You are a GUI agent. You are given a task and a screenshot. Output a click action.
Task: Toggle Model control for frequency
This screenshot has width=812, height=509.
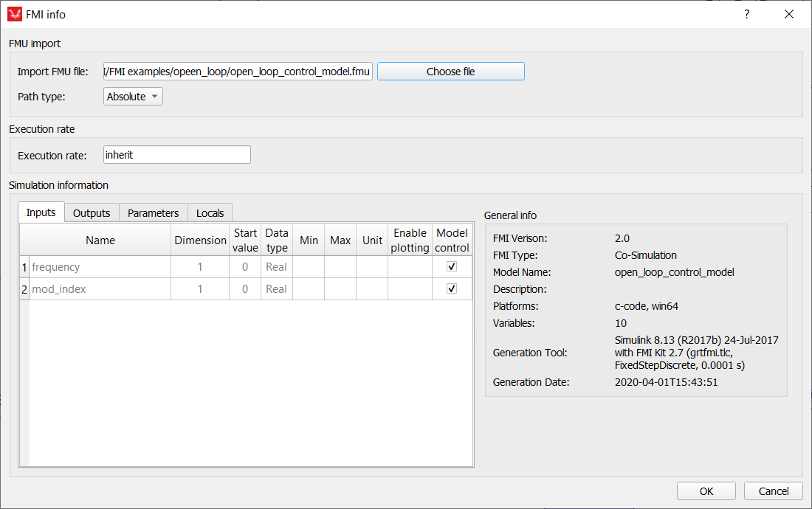[x=452, y=266]
